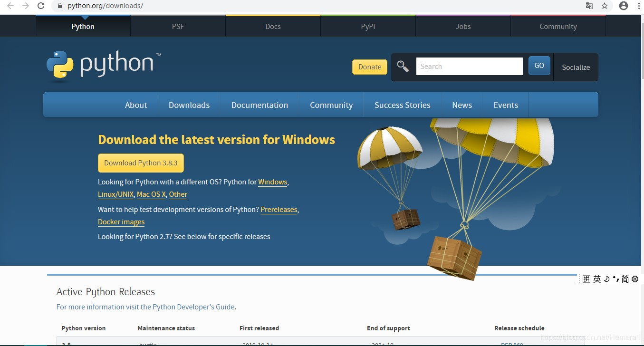Open the Downloads menu

189,105
